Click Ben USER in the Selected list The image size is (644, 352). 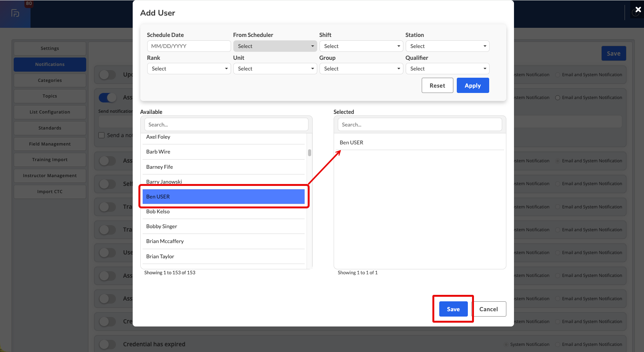[x=420, y=142]
